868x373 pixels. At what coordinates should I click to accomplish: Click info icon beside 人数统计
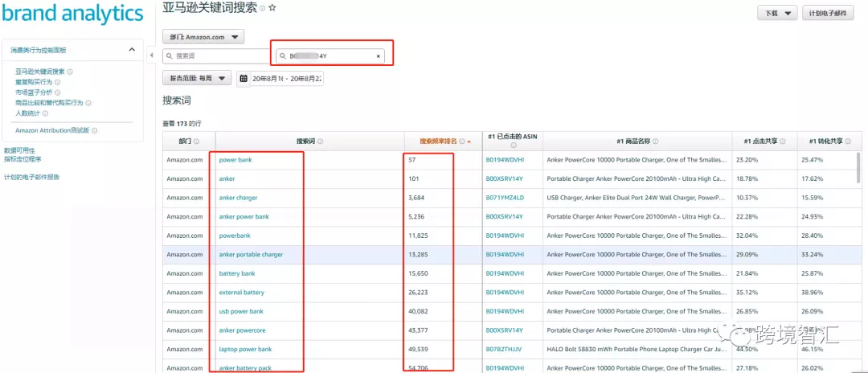click(x=45, y=113)
